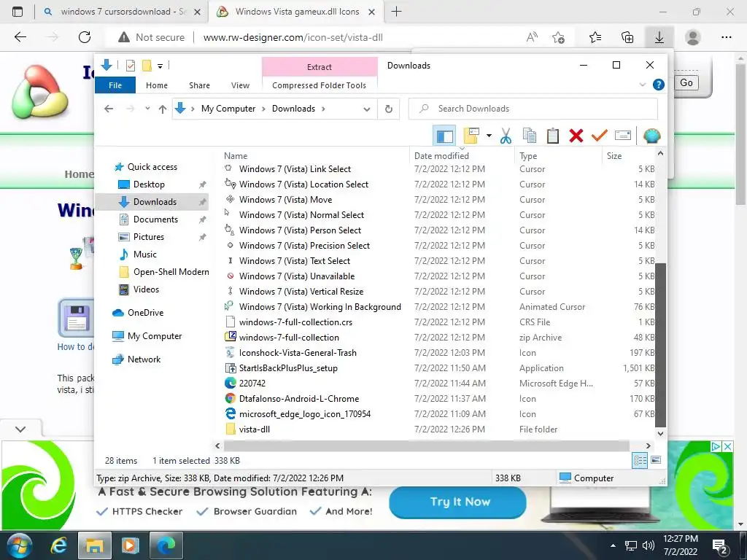Click the Edge Favorites star list icon
Image resolution: width=747 pixels, height=560 pixels.
click(595, 38)
